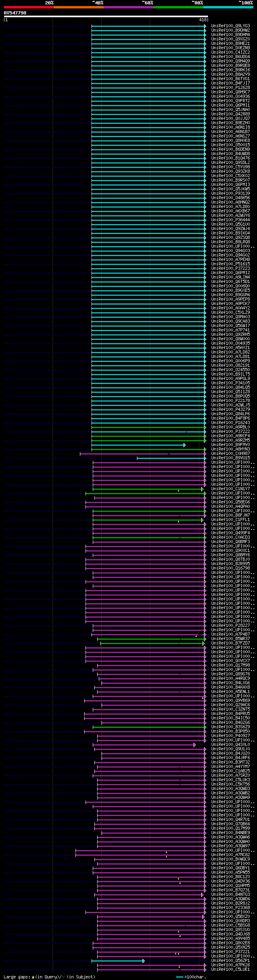Select the UniRef100_A9RBL0 label
The height and width of the screenshot is (980, 257).
pyautogui.click(x=230, y=427)
